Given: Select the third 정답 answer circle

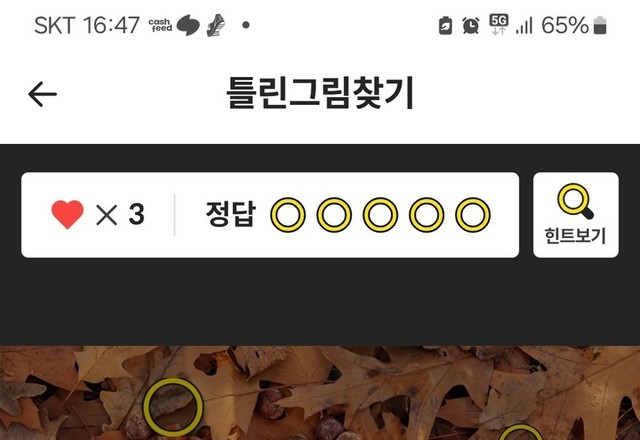Looking at the screenshot, I should click(380, 215).
